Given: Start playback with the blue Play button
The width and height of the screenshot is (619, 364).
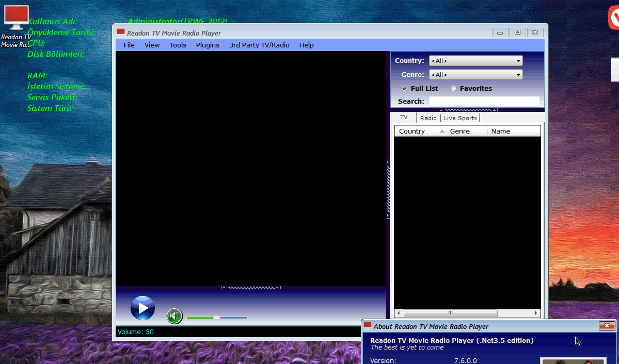Looking at the screenshot, I should click(x=142, y=308).
